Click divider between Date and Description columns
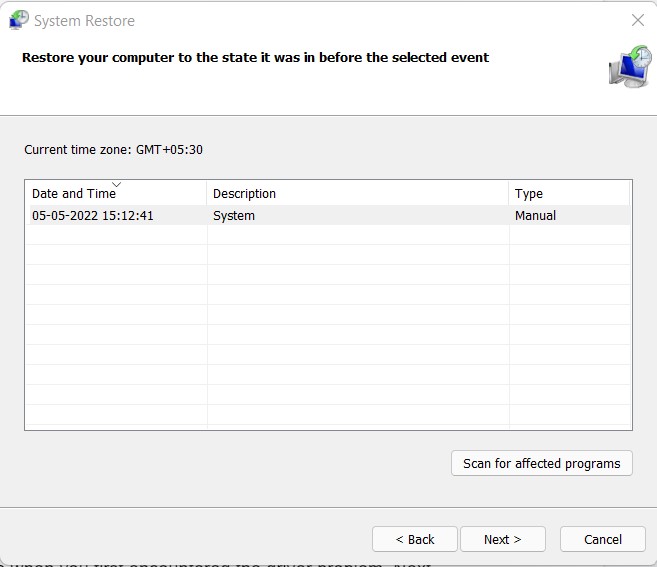 (207, 194)
